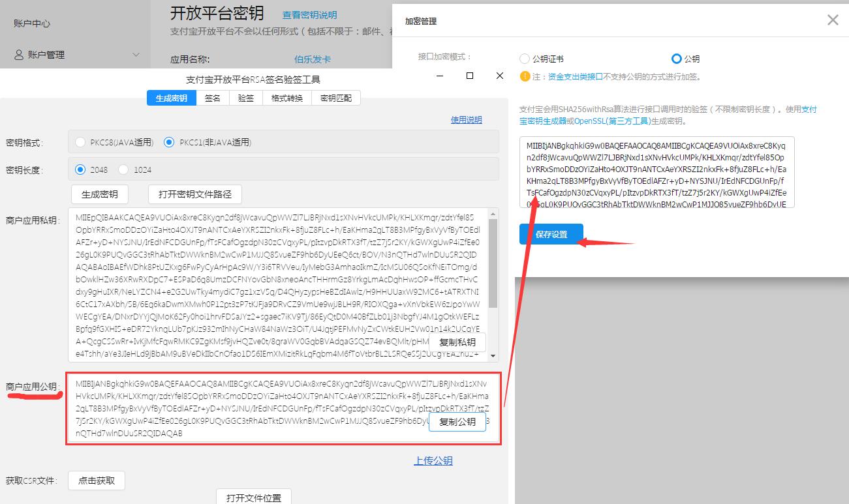Viewport: 849px width, 504px height.
Task: Click the 上传公钥 link
Action: [x=433, y=460]
